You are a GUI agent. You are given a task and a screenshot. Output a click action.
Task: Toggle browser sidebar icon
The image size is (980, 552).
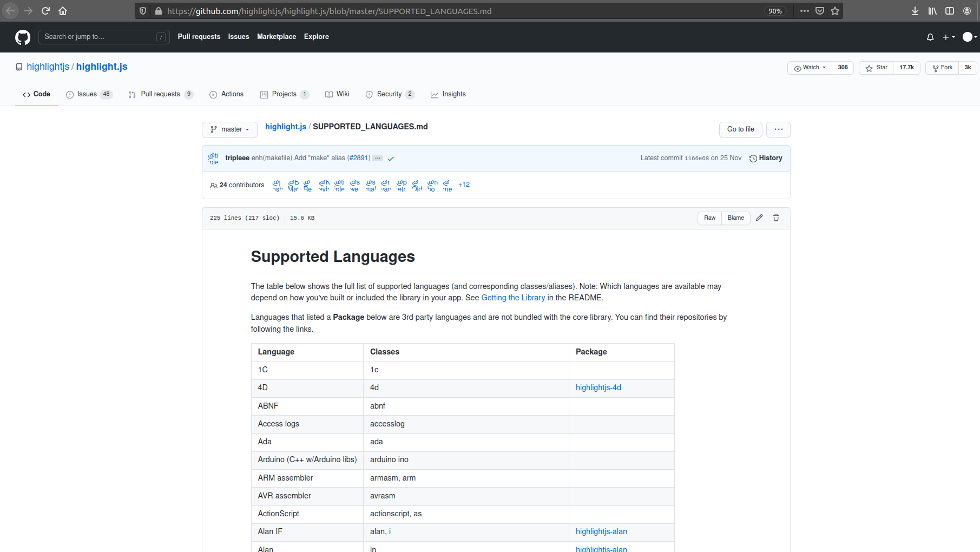point(950,11)
